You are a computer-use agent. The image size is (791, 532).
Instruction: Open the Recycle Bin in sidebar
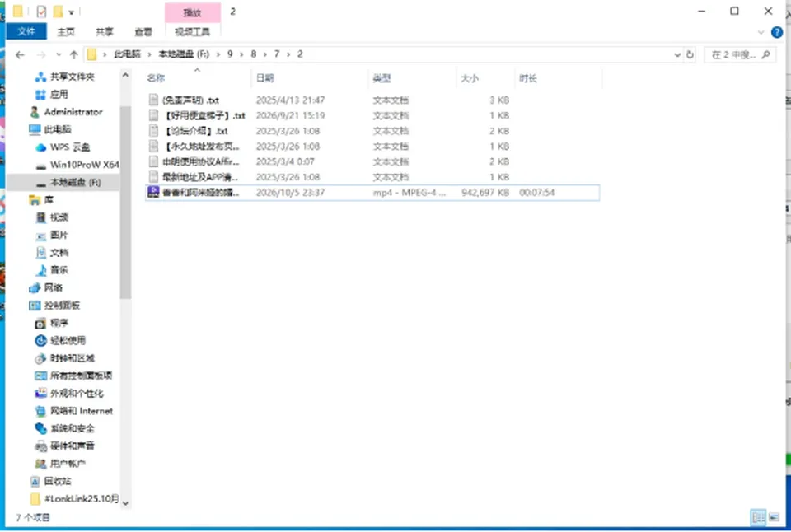click(x=57, y=481)
